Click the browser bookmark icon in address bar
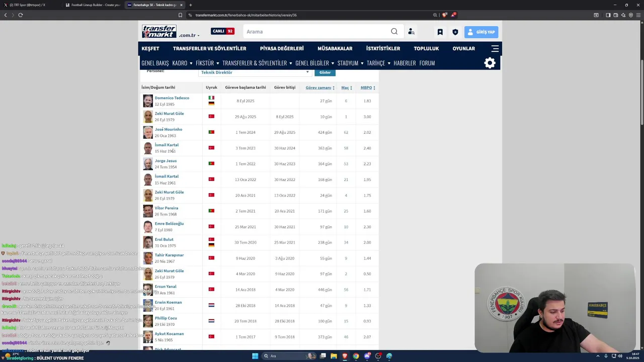This screenshot has height=362, width=644. pyautogui.click(x=180, y=15)
